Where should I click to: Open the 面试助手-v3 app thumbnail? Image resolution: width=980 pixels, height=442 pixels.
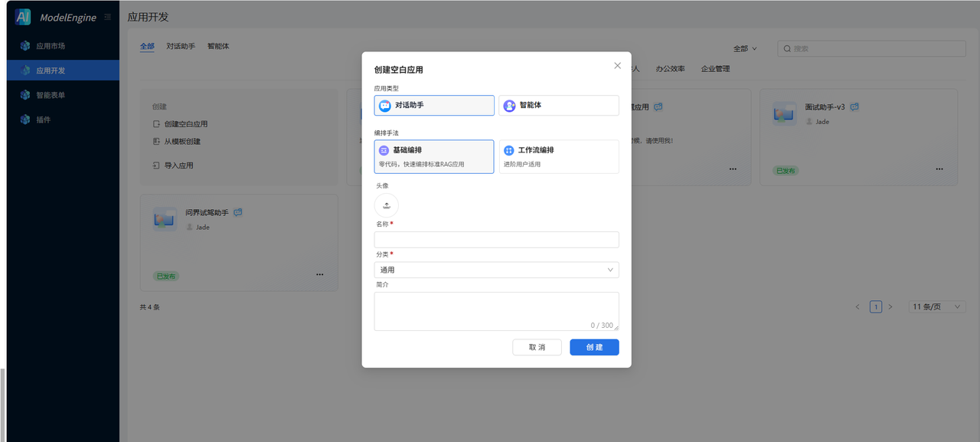785,114
